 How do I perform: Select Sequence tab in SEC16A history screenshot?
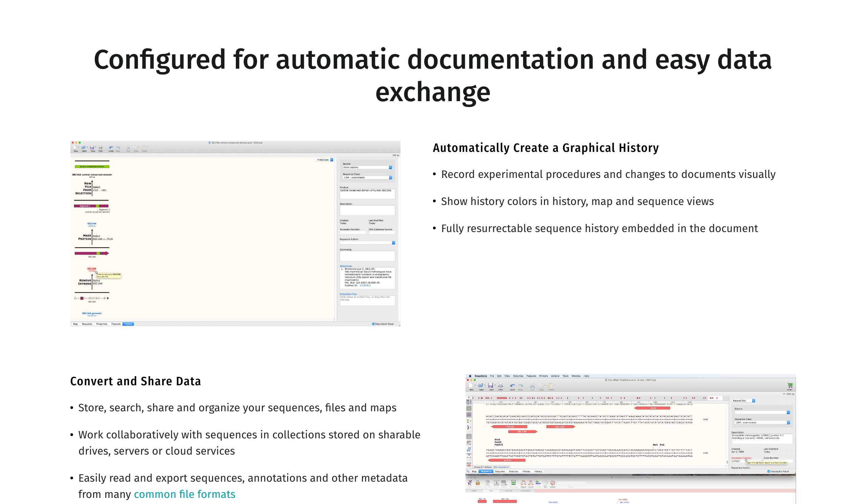tap(87, 324)
